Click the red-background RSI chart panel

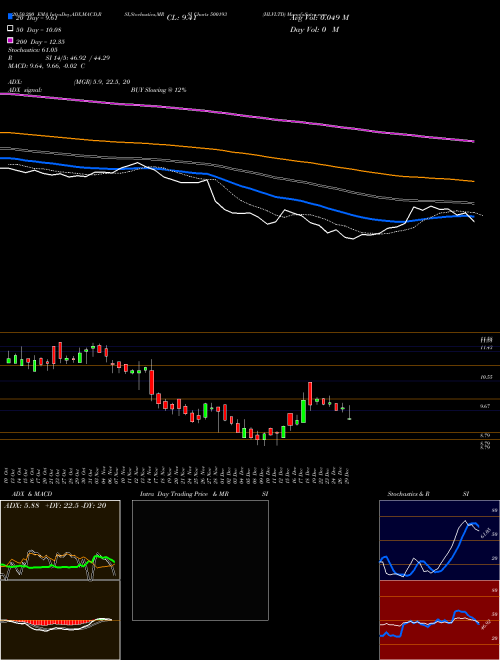(439, 620)
